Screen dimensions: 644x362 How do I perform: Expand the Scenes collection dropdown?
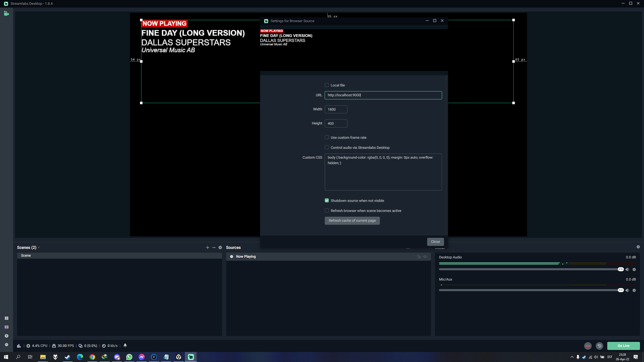[39, 248]
